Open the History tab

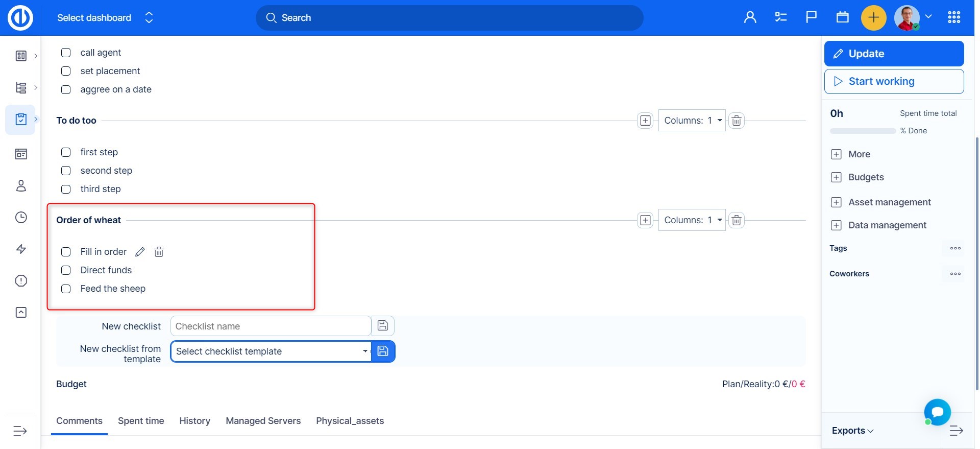[x=194, y=421]
